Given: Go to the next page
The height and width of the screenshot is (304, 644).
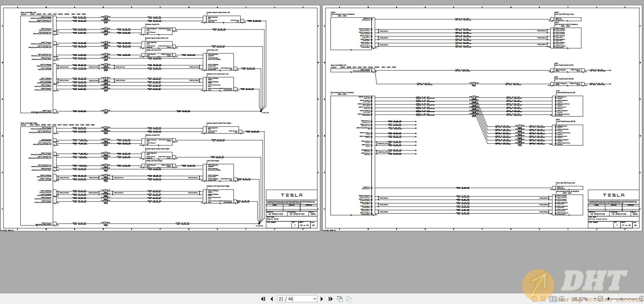Looking at the screenshot, I should coord(322,299).
